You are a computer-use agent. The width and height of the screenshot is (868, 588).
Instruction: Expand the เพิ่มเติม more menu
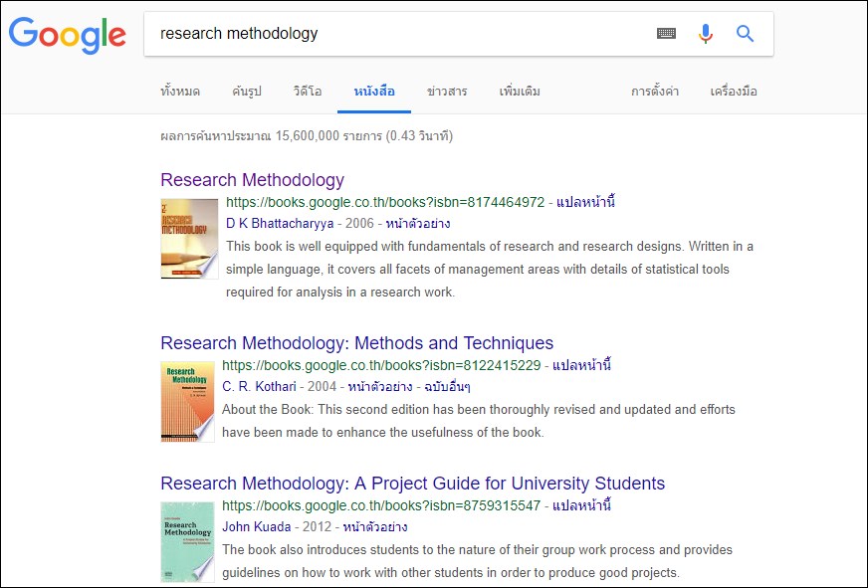520,92
